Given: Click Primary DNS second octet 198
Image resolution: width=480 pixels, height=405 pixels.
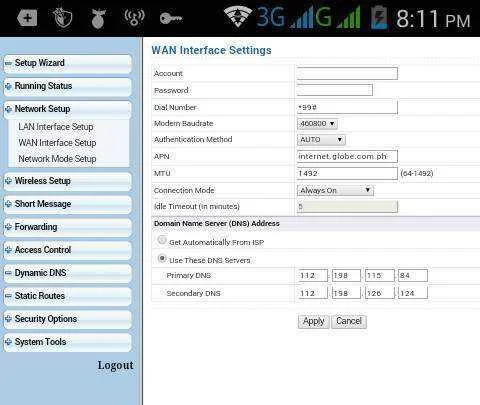Looking at the screenshot, I should click(x=346, y=276).
